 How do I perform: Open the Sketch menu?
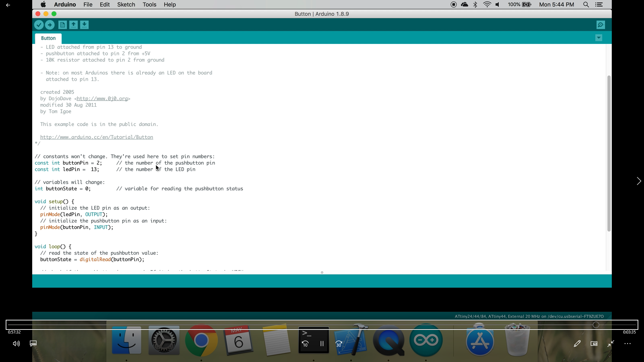coord(126,4)
